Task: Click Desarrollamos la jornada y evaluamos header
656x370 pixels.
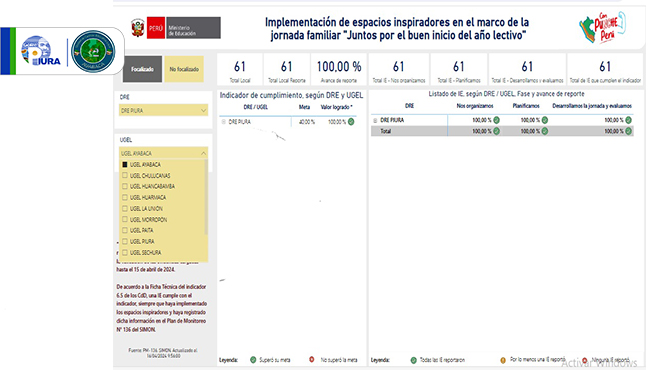Action: tap(592, 106)
